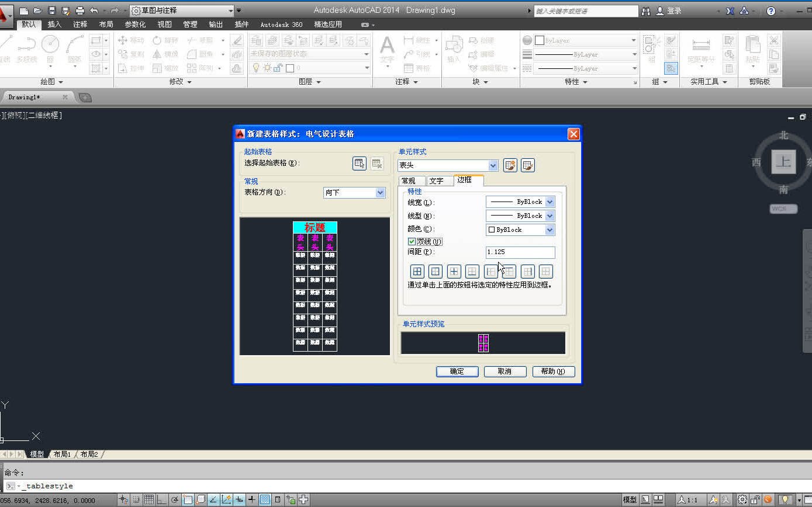Expand the 绘图 panel

pyautogui.click(x=51, y=82)
